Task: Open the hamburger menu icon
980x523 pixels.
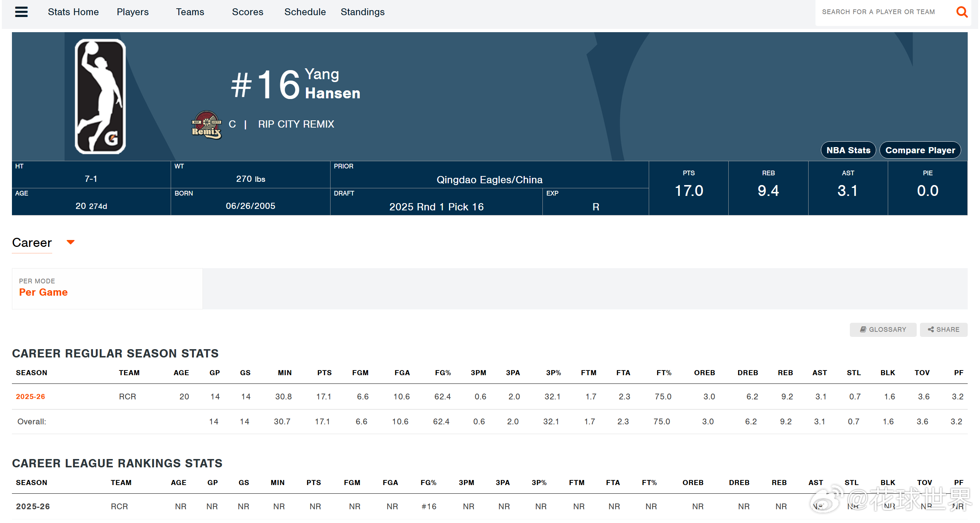Action: point(21,12)
